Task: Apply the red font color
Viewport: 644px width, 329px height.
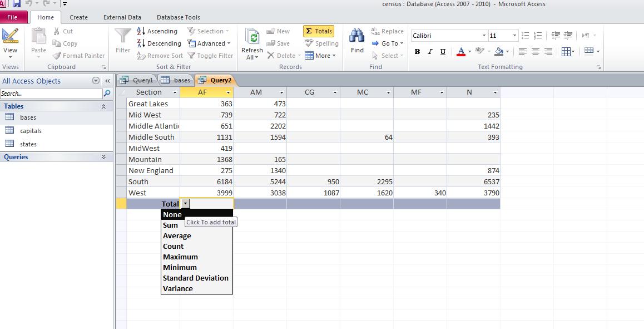Action: 461,52
